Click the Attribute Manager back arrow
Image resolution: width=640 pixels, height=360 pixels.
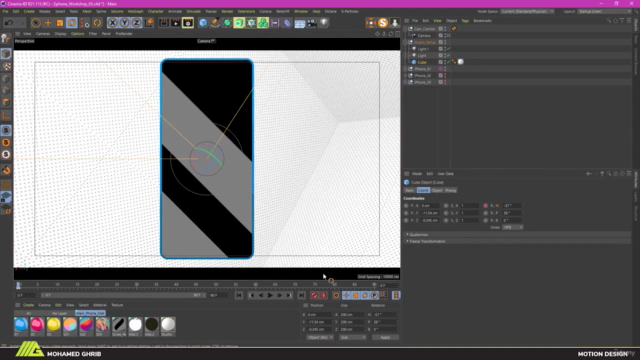[589, 173]
